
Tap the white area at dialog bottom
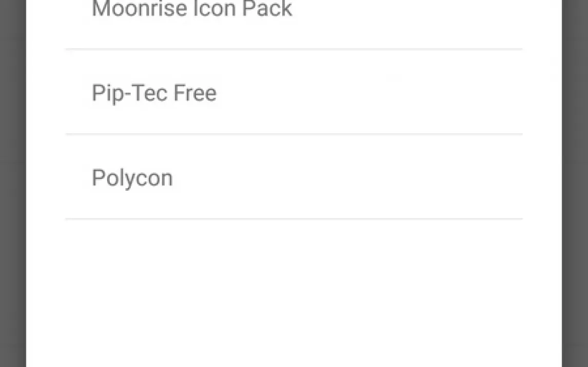tap(293, 330)
